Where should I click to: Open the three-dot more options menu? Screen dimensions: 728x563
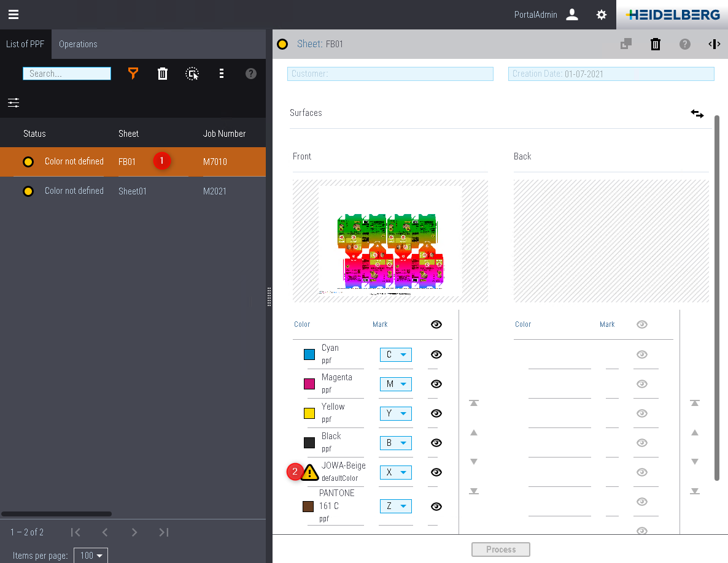point(221,74)
